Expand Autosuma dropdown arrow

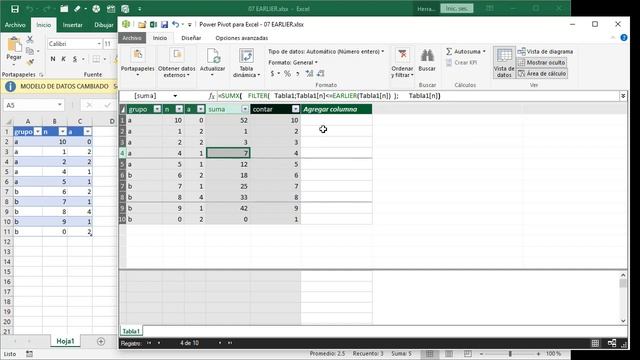tap(484, 51)
